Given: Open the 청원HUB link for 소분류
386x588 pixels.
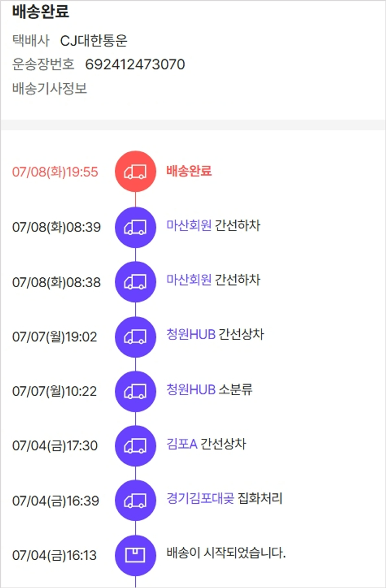Looking at the screenshot, I should (x=191, y=389).
